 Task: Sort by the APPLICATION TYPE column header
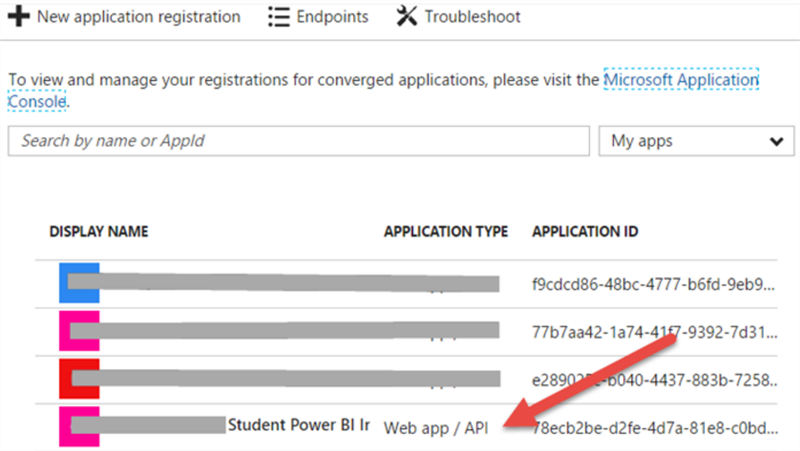click(x=446, y=232)
